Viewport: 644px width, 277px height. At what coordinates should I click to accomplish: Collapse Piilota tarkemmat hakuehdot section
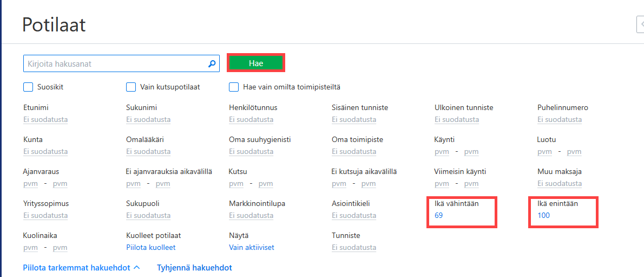tap(82, 268)
